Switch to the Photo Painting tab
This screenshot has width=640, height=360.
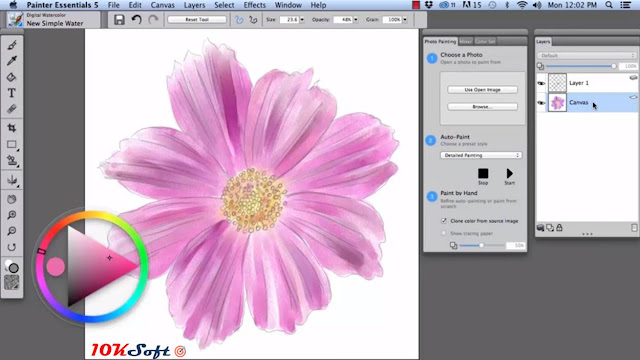[440, 41]
